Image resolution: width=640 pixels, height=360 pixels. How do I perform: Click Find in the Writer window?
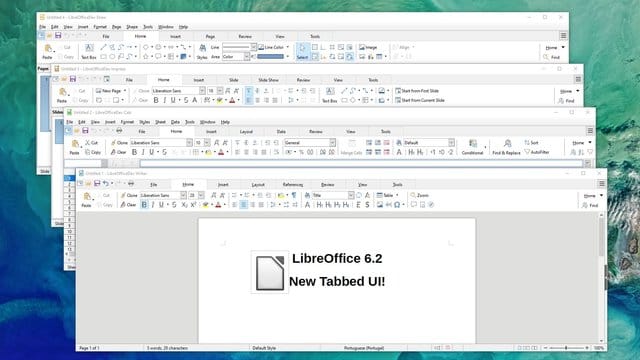point(590,205)
